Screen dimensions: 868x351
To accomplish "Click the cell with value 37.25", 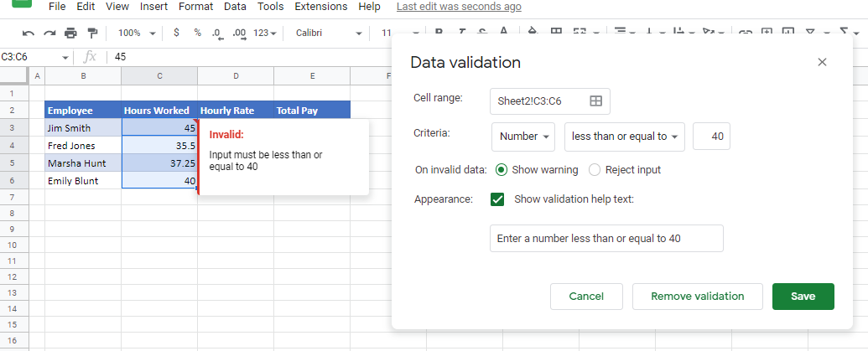I will (x=159, y=163).
